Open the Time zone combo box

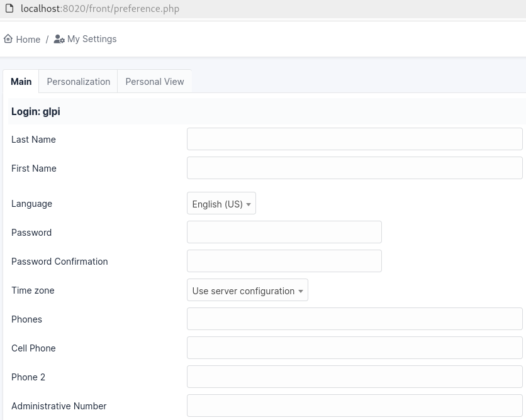[247, 291]
